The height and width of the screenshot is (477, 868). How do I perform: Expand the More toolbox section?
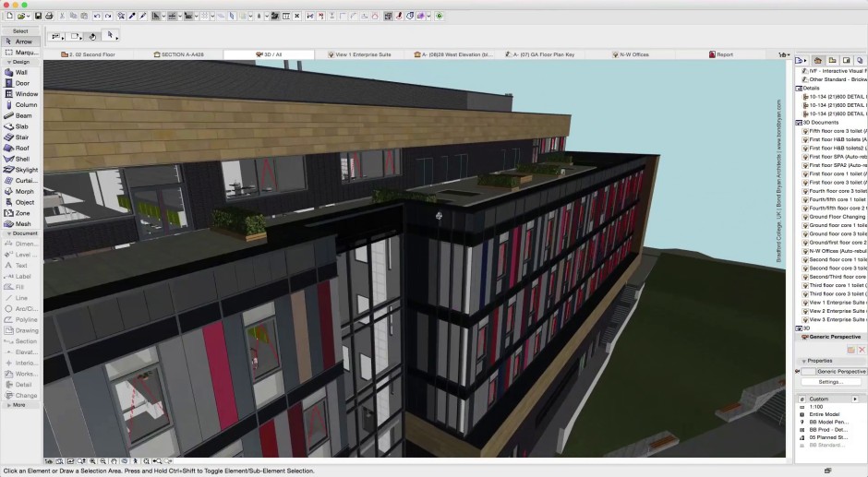[x=9, y=405]
